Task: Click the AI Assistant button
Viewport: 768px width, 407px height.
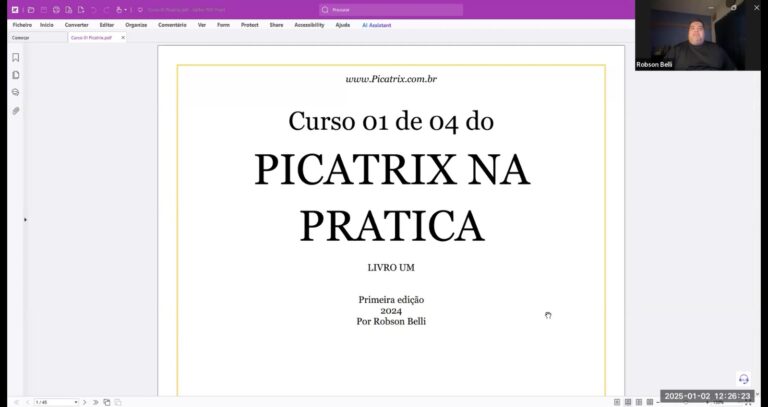Action: coord(376,25)
